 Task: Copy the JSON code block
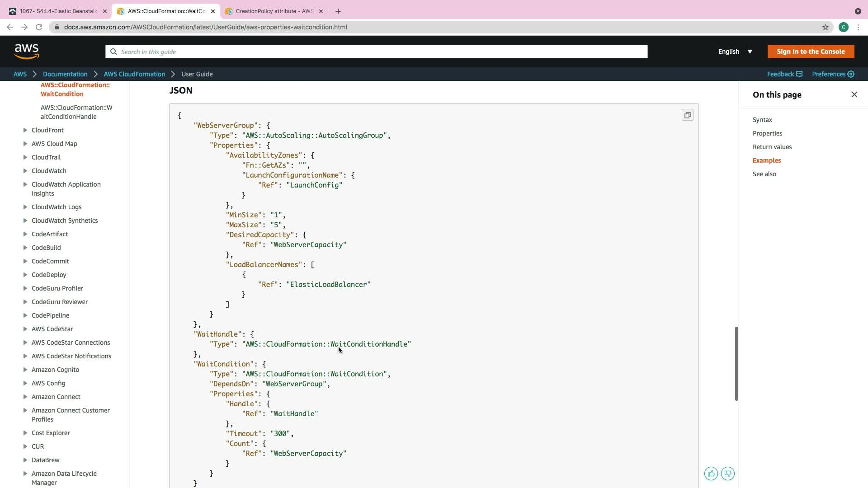click(x=687, y=115)
